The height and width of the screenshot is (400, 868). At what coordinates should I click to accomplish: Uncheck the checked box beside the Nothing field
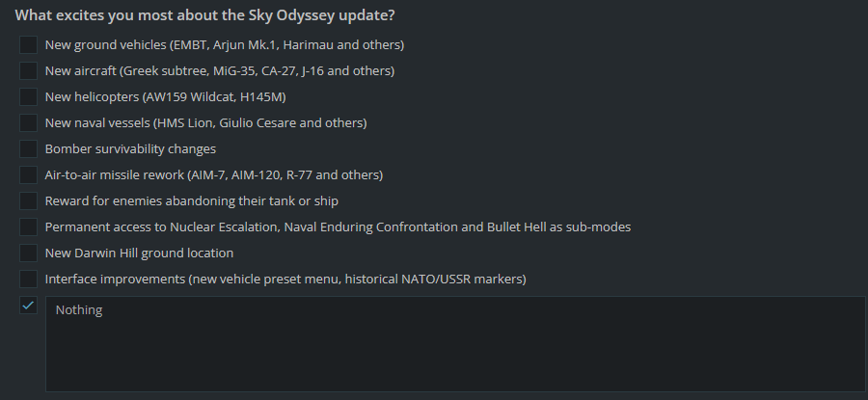coord(28,305)
